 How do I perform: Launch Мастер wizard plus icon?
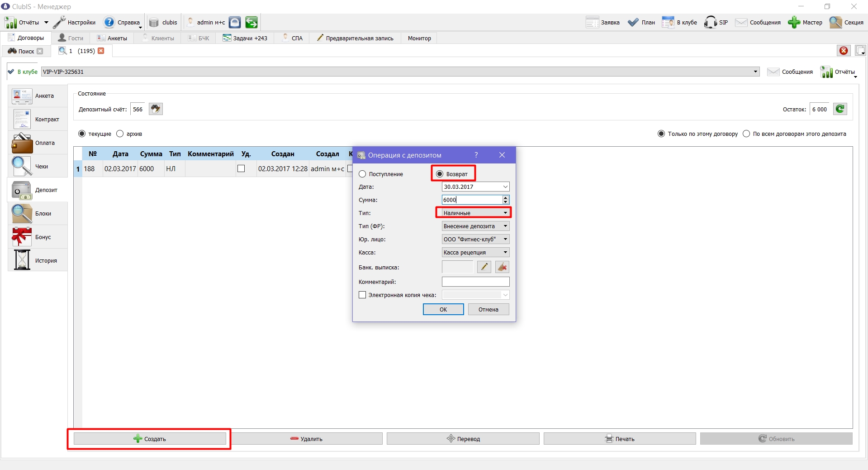(794, 22)
